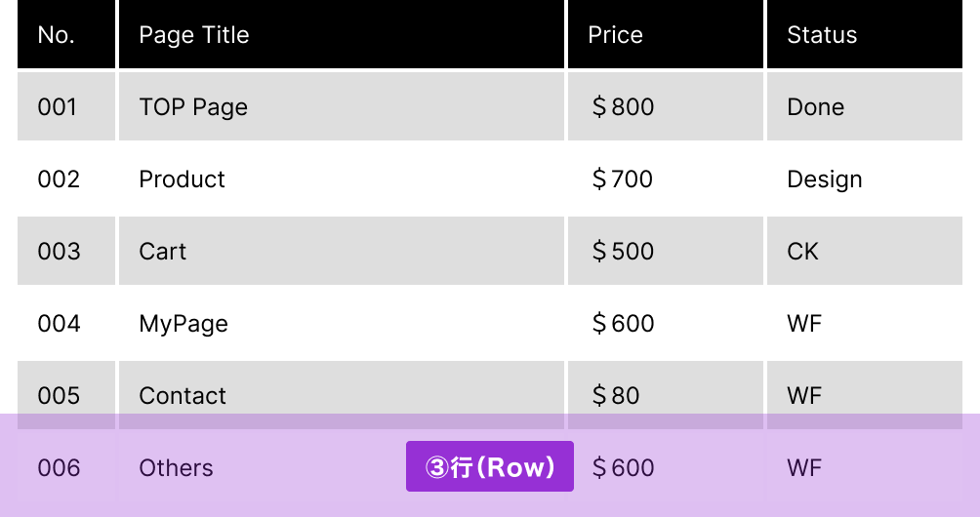
Task: Click the $600 price in row 006
Action: pos(624,468)
